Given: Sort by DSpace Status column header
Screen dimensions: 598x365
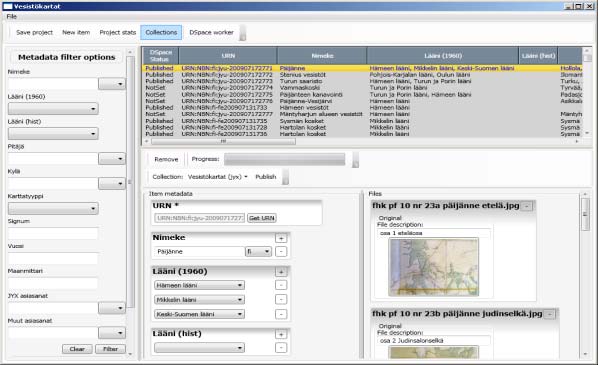Looking at the screenshot, I should pyautogui.click(x=160, y=56).
